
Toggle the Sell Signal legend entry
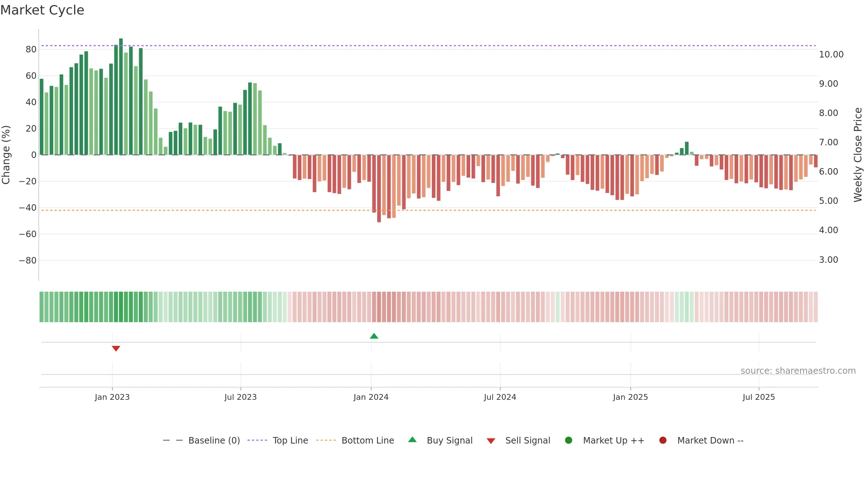518,440
